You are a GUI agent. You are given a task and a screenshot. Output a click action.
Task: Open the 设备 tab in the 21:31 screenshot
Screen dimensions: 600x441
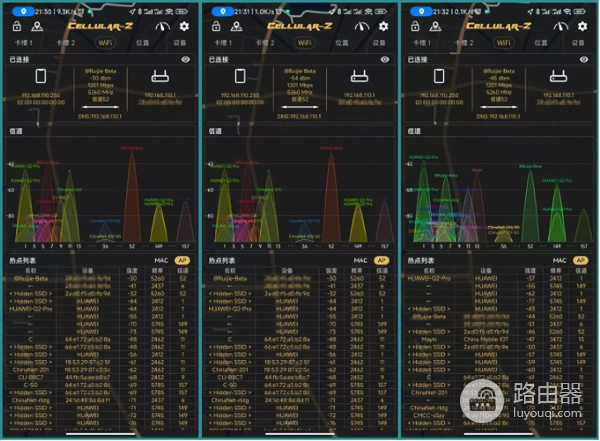(x=379, y=42)
